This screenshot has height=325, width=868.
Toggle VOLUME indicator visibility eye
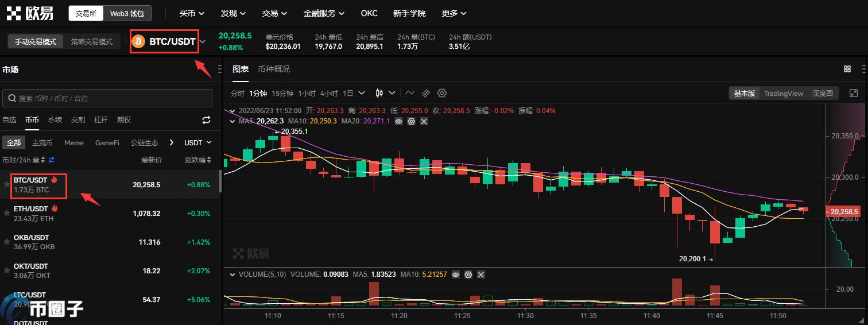[456, 274]
